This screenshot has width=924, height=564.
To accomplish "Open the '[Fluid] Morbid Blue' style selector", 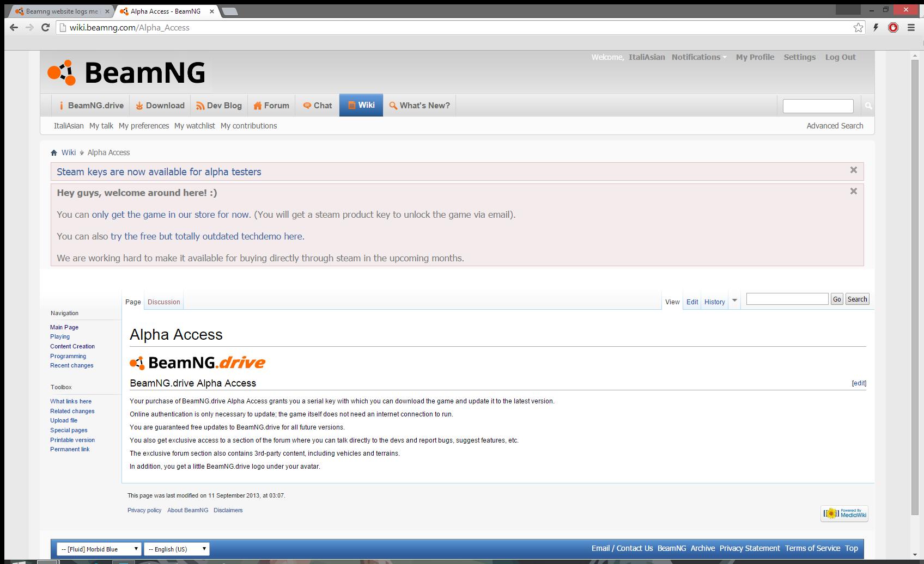I will [99, 549].
